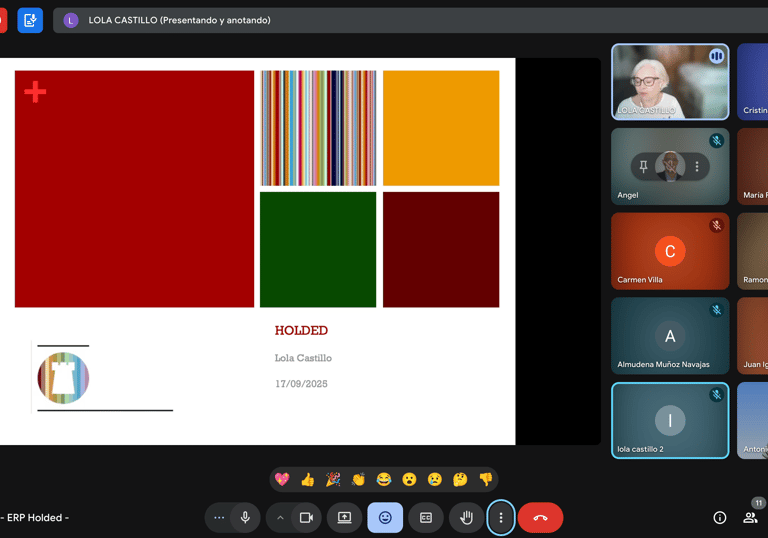768x538 pixels.
Task: Send thumbs up reaction
Action: click(308, 479)
